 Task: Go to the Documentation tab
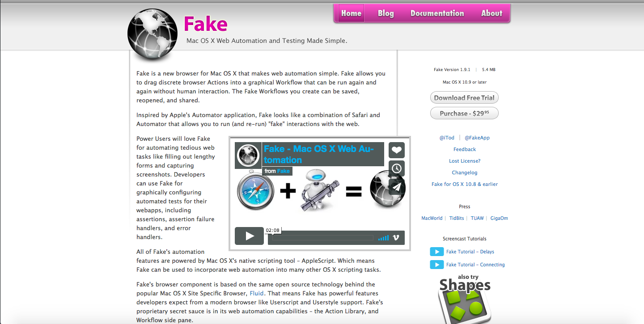coord(437,13)
